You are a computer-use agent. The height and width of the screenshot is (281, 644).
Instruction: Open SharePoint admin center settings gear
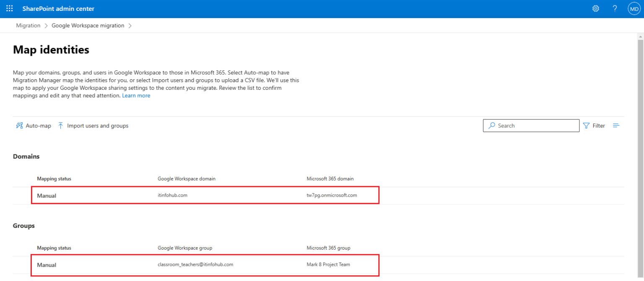coord(595,8)
